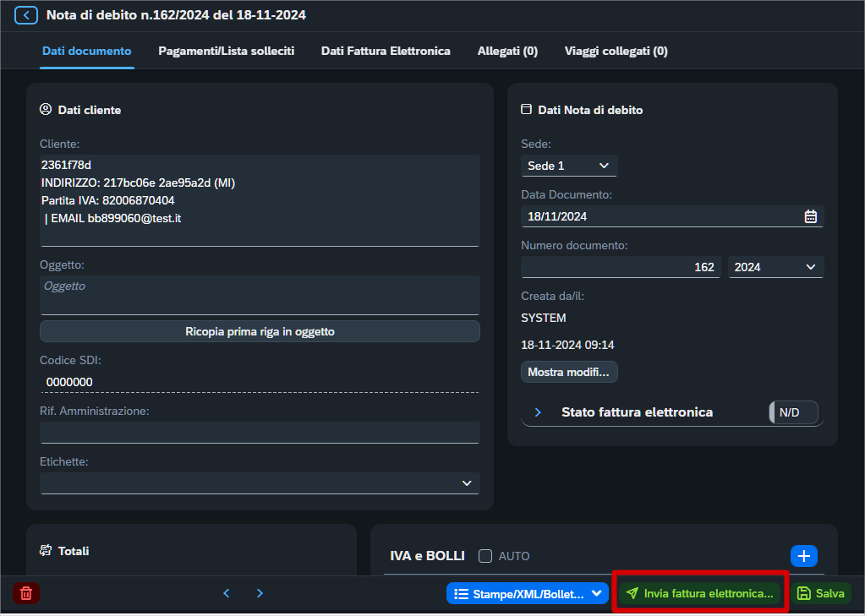Save the document with Salva button
Image resolution: width=865 pixels, height=616 pixels.
point(821,593)
